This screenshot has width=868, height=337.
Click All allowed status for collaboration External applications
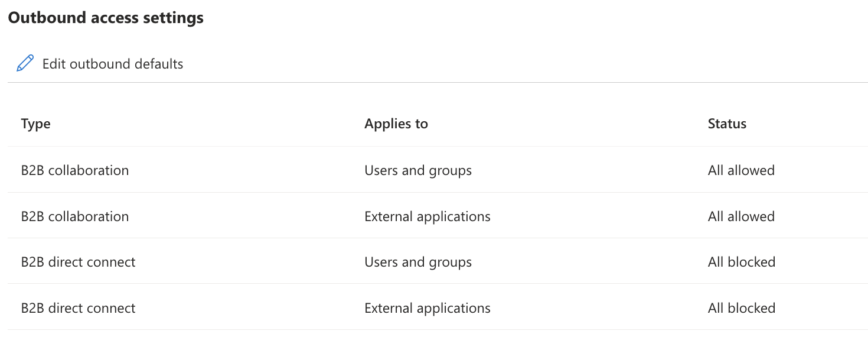coord(741,216)
